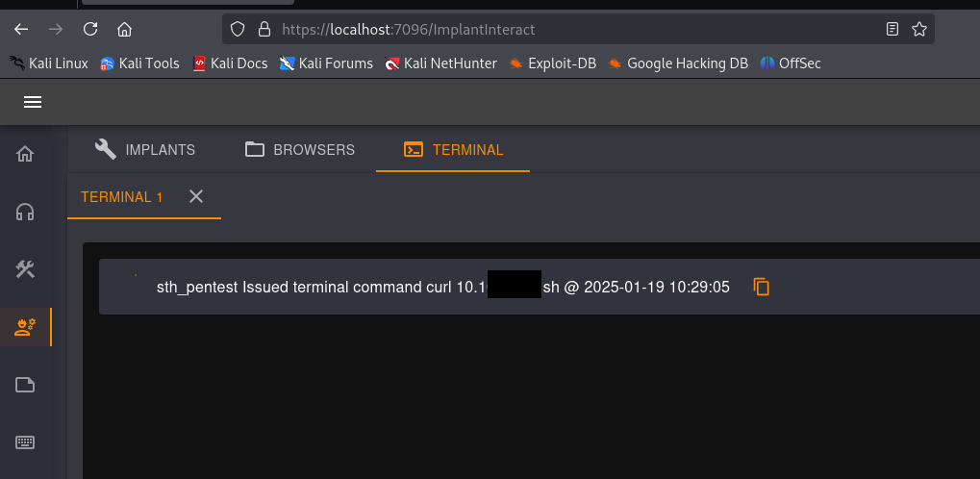This screenshot has width=980, height=479.
Task: Open the headphones listeners sidebar icon
Action: 26,212
